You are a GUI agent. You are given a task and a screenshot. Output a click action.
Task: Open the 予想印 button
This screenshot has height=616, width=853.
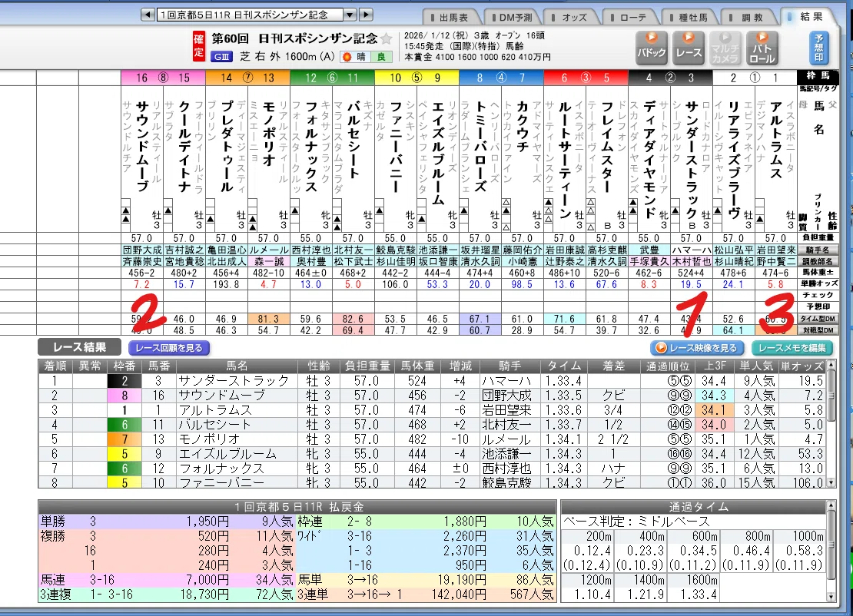coord(818,48)
